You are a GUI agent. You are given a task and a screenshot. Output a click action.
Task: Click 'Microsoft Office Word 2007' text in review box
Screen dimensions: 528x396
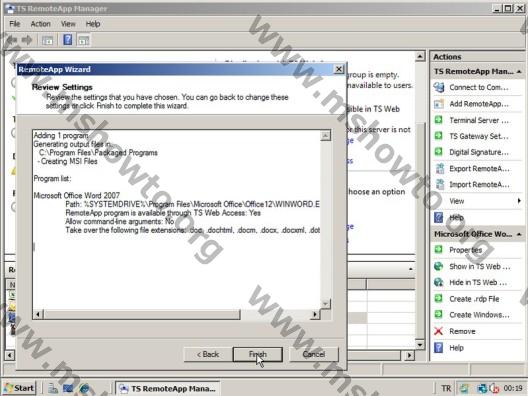[76, 195]
